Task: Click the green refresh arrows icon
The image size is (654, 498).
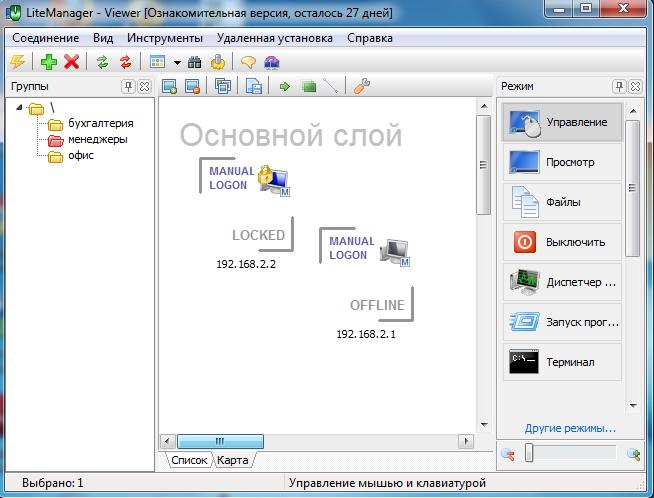Action: tap(103, 62)
